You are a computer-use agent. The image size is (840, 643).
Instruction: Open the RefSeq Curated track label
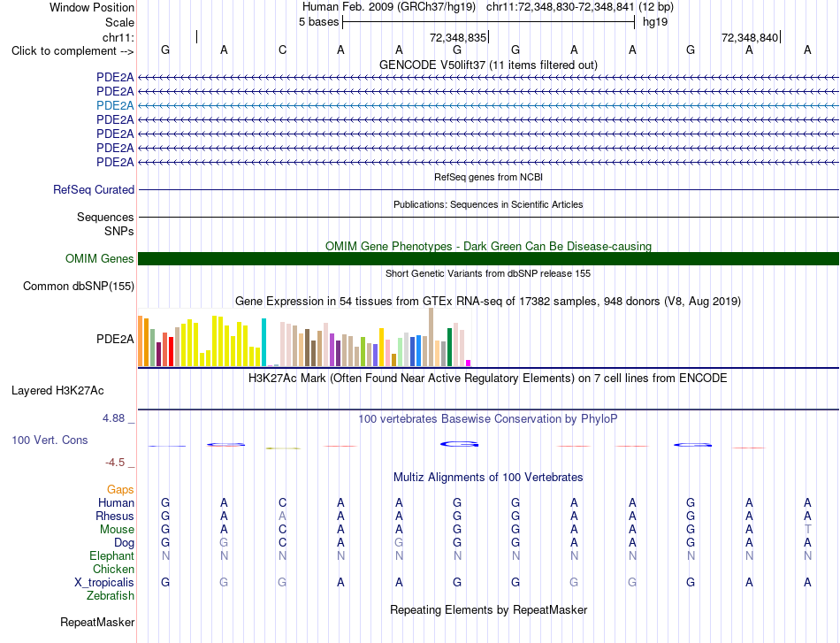pyautogui.click(x=94, y=189)
